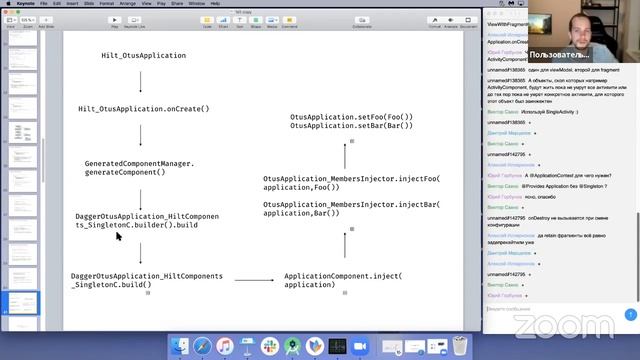This screenshot has height=360, width=640.
Task: Open the View menu in the menu bar
Action: 146,3
